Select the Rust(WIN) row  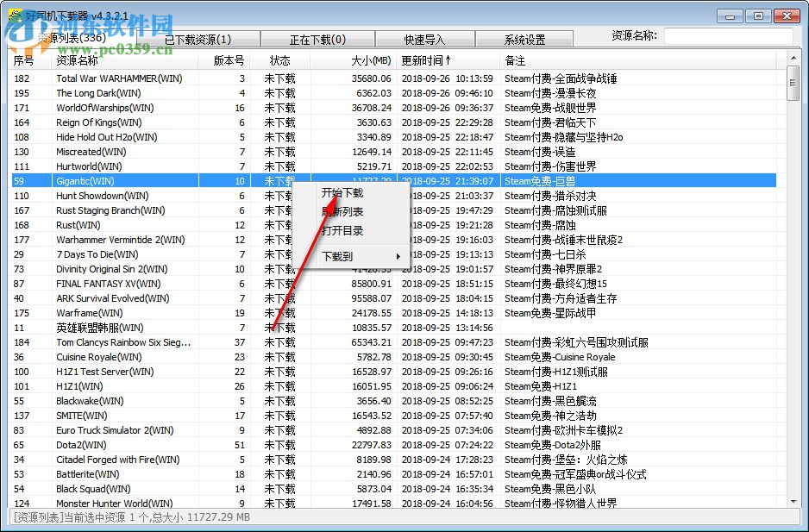click(392, 225)
